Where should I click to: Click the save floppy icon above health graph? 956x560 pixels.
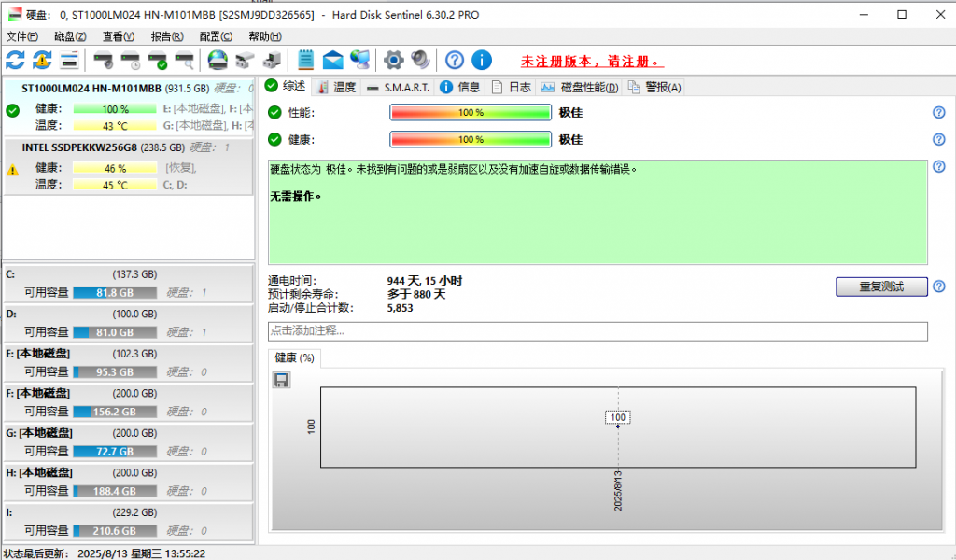[281, 380]
